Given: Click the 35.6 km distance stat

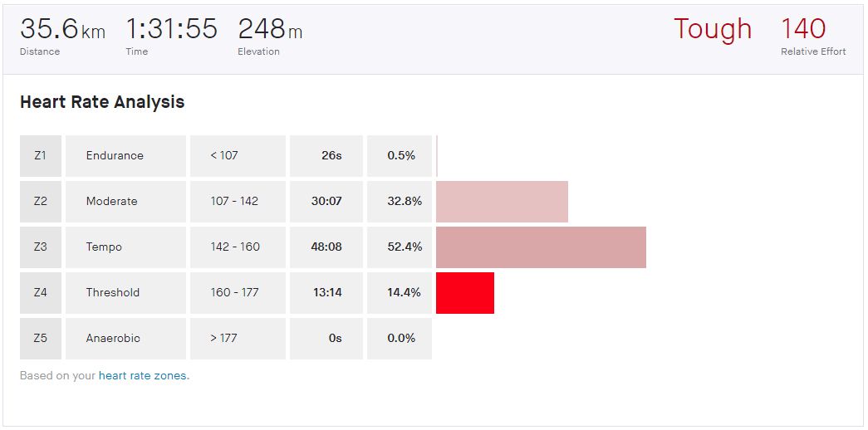Looking at the screenshot, I should [62, 30].
